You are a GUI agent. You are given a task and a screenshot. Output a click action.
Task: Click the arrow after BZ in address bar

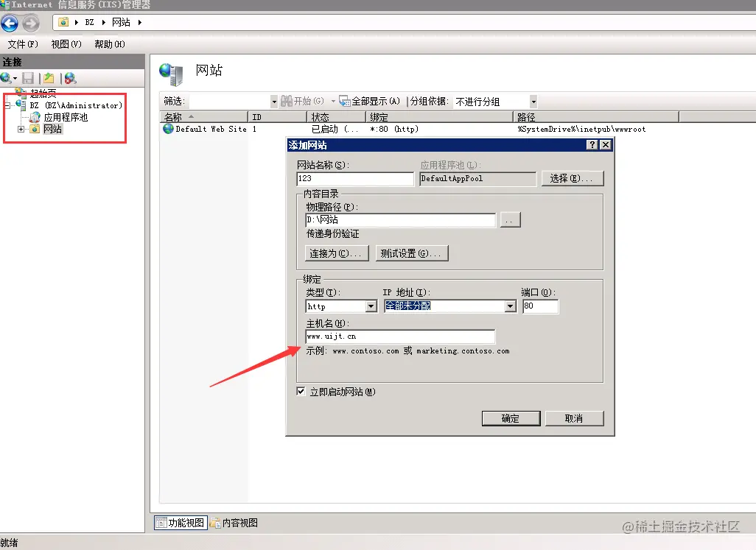[x=104, y=22]
